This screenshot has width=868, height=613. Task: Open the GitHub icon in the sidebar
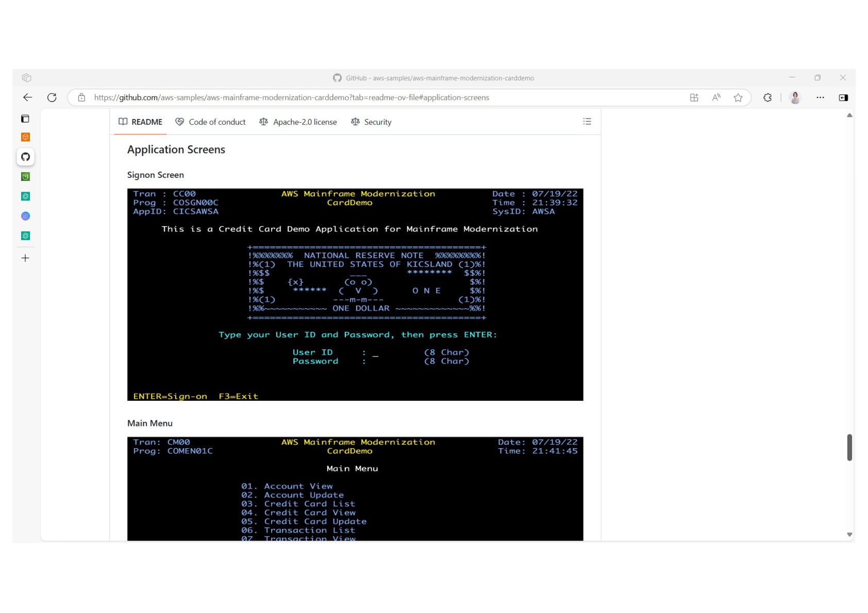click(x=25, y=157)
